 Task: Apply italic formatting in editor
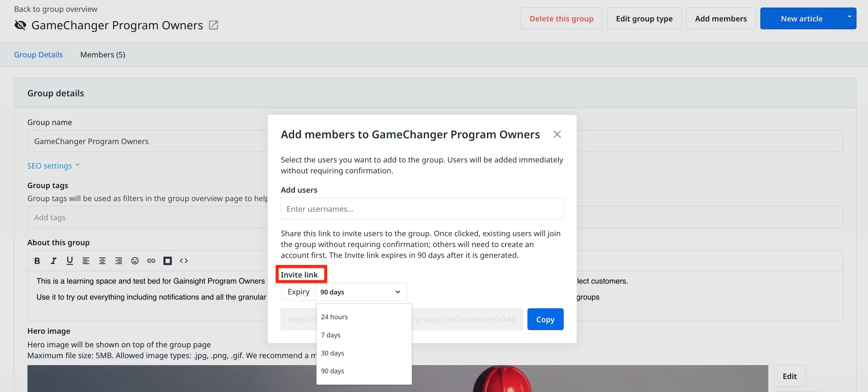coord(53,260)
